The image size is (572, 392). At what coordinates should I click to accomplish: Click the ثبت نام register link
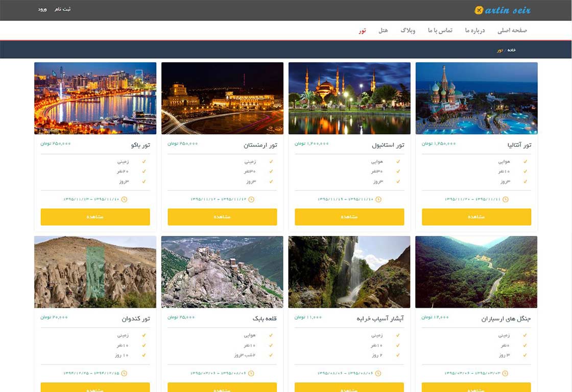tap(63, 9)
